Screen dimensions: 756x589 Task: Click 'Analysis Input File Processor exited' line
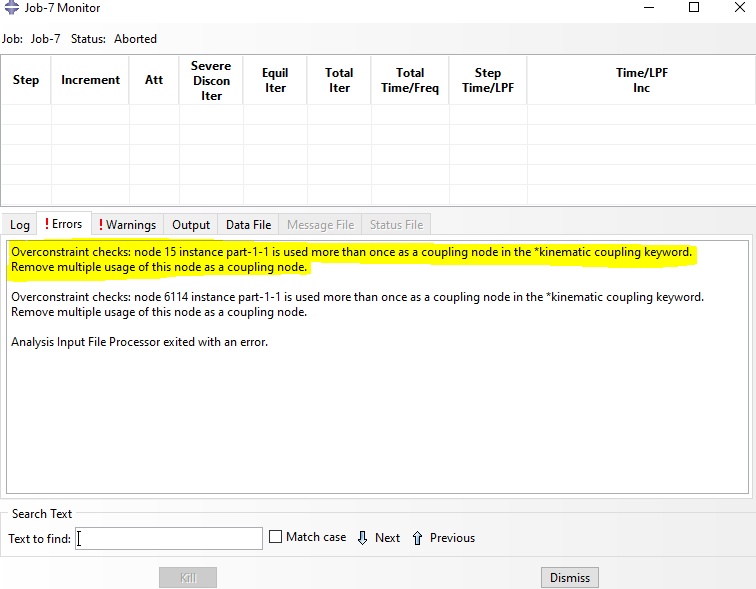click(x=139, y=342)
